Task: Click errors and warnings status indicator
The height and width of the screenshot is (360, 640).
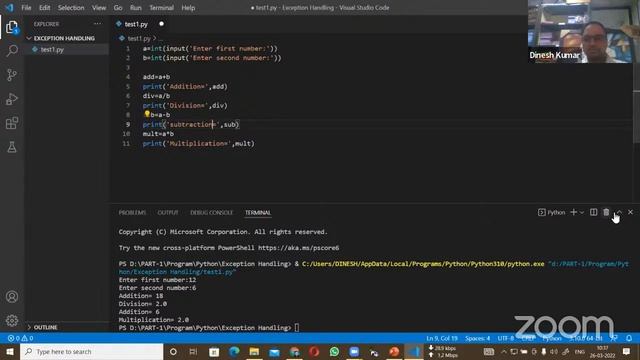Action: point(20,338)
